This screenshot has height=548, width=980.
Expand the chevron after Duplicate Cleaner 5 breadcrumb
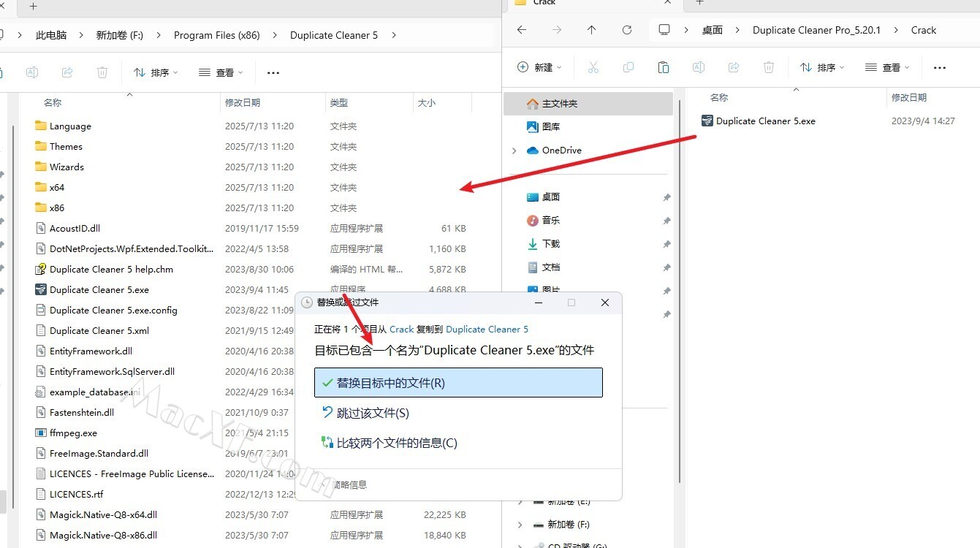[394, 35]
